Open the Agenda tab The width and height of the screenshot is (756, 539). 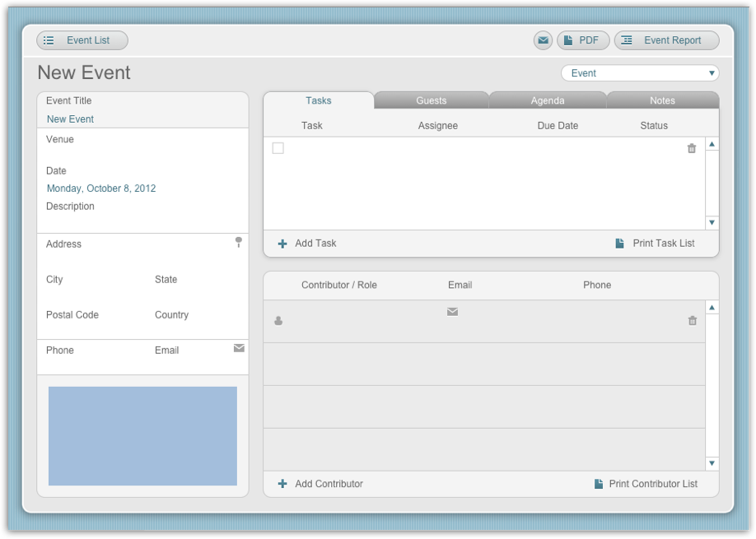546,100
